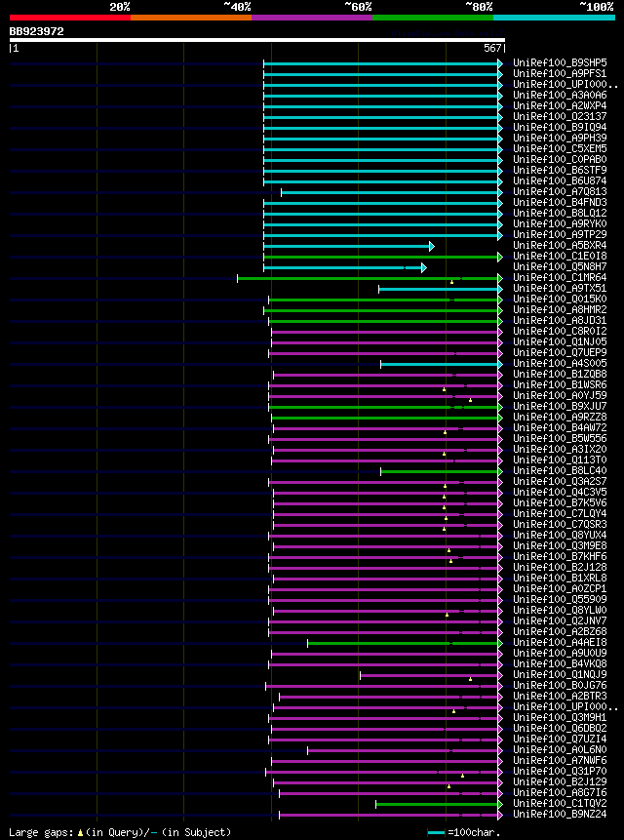Select UniRef100_Q7UEP9 label
The height and width of the screenshot is (840, 624).
point(560,352)
